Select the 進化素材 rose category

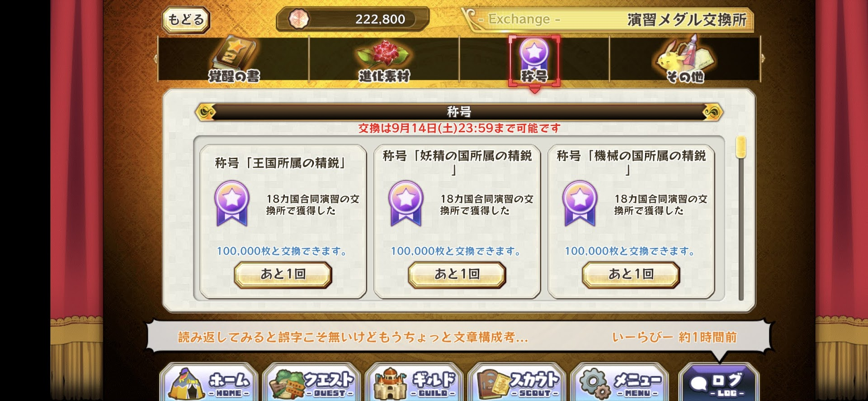384,59
